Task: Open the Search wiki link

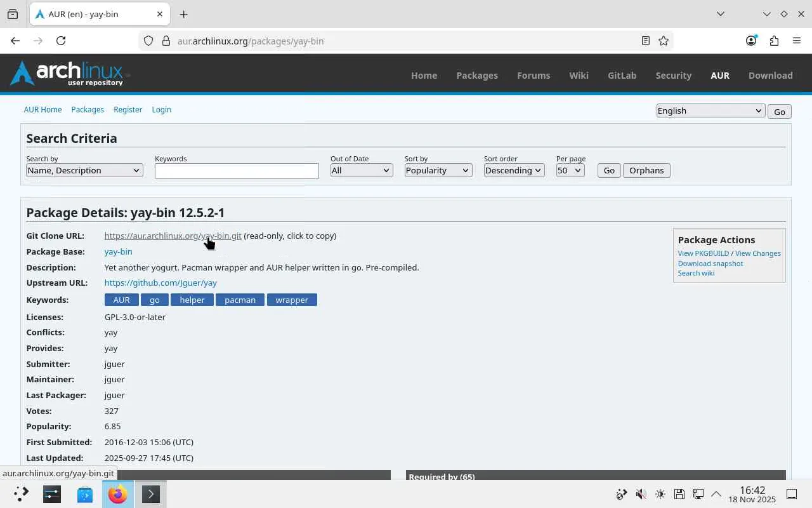Action: coord(696,273)
